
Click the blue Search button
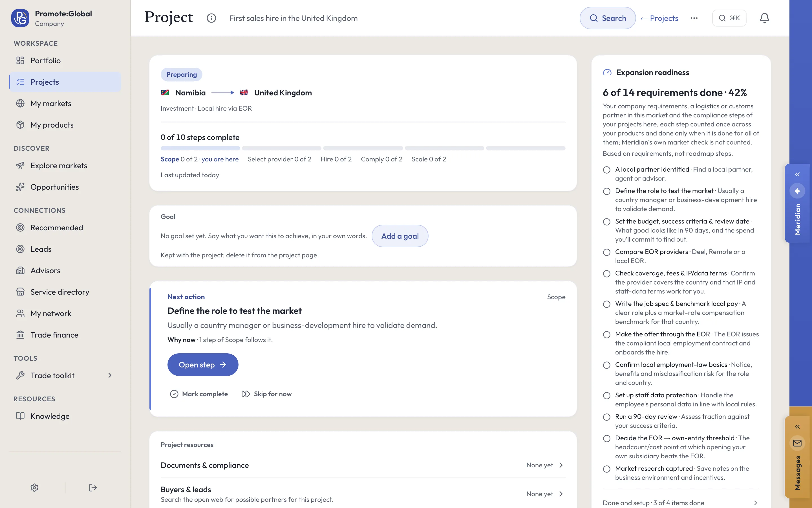point(608,18)
